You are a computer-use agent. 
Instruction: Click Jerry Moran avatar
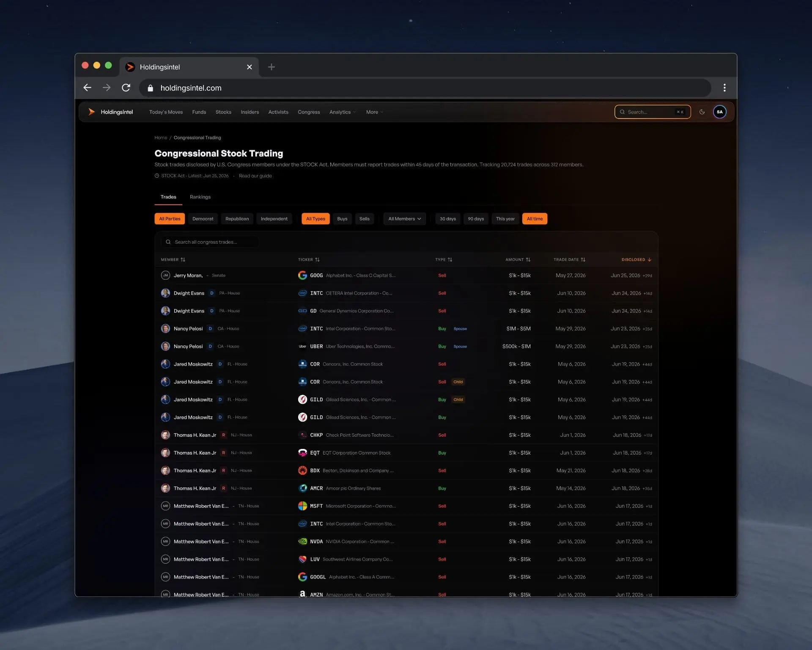tap(165, 275)
